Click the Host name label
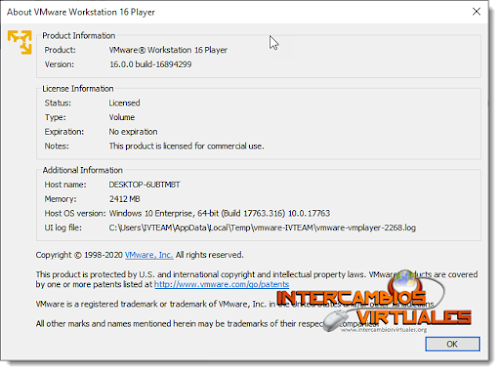The width and height of the screenshot is (500, 372). (65, 185)
